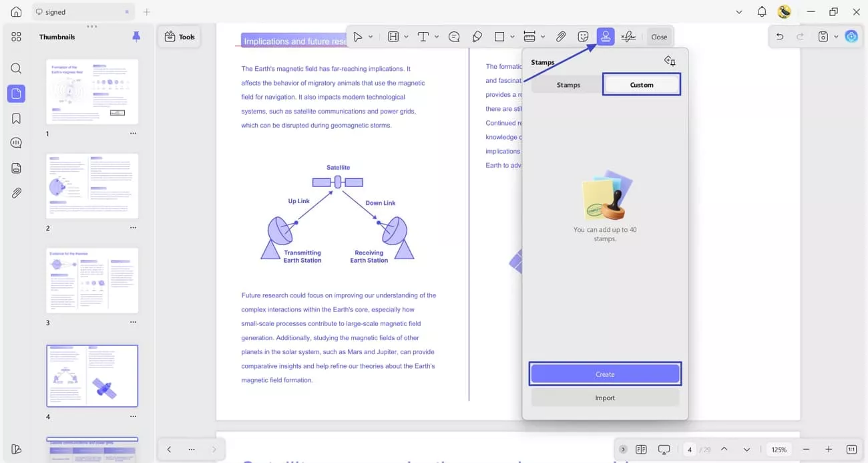Open the Layers panel icon in sidebar

coord(16,168)
